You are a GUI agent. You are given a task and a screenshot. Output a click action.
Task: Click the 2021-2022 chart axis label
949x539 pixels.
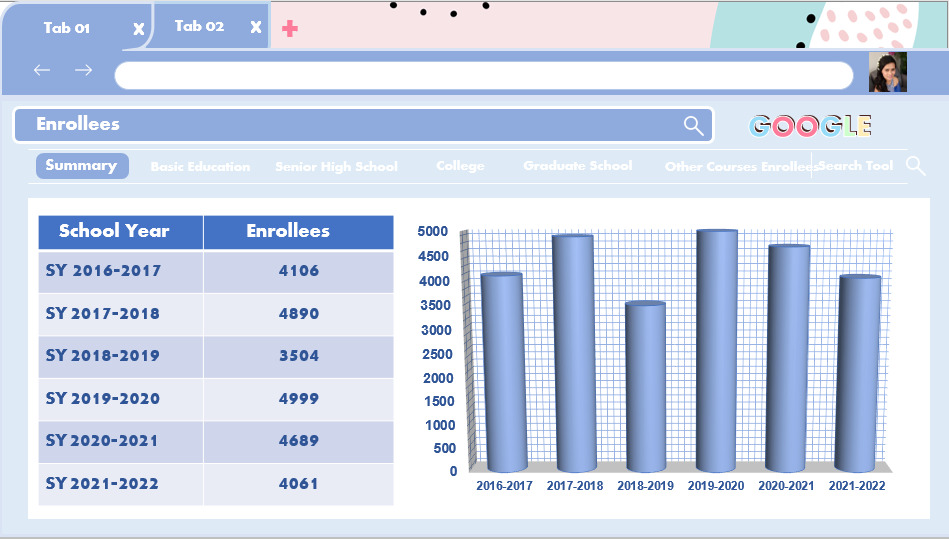click(x=857, y=486)
